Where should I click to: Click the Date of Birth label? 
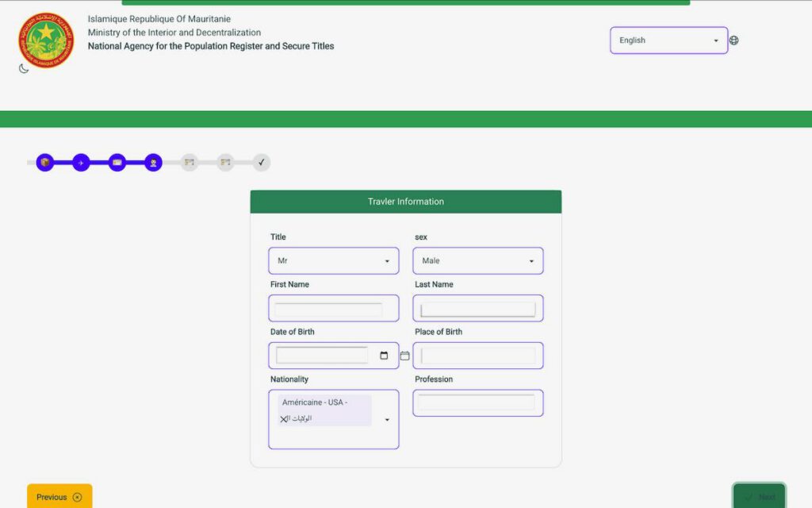click(x=292, y=332)
